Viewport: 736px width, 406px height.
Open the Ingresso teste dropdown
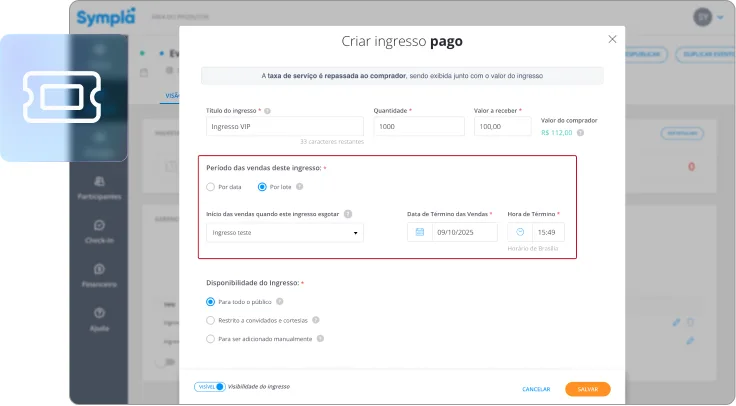click(285, 232)
